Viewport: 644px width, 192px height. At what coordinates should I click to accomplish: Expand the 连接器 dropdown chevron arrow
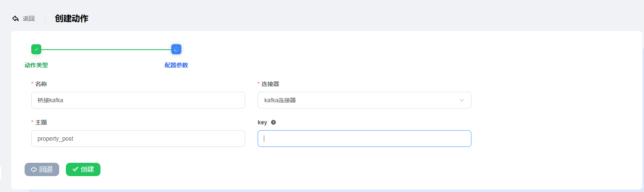click(x=462, y=100)
